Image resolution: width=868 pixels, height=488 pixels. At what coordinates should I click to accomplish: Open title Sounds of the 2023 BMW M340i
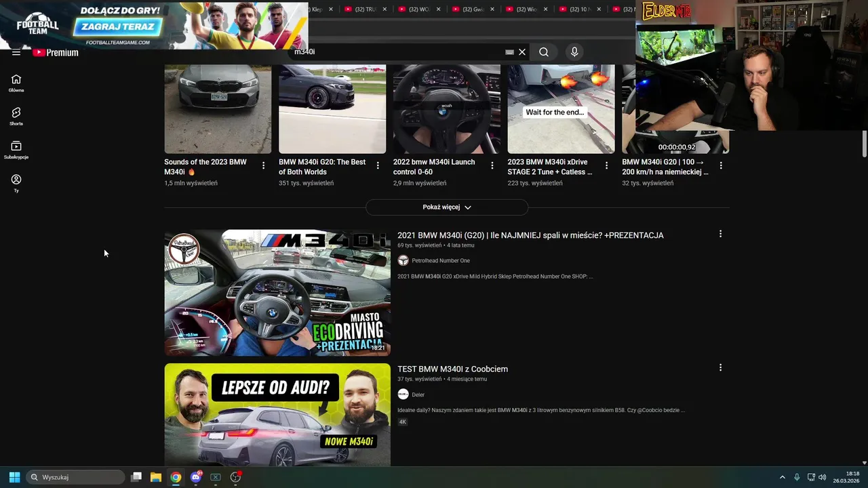[205, 167]
